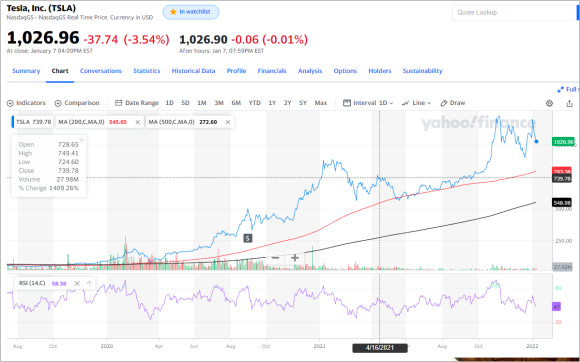This screenshot has height=362, width=580.
Task: Expand the Interval 1D dropdown
Action: coord(368,103)
